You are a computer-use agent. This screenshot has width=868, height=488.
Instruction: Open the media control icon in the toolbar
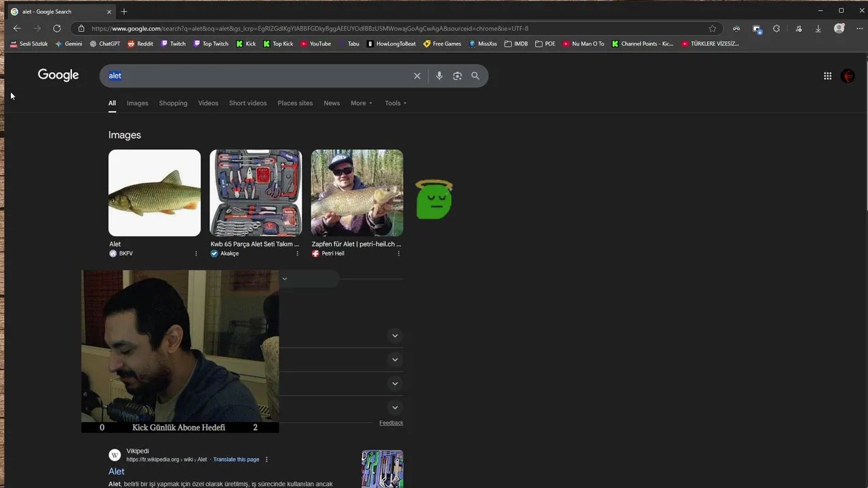pyautogui.click(x=798, y=28)
